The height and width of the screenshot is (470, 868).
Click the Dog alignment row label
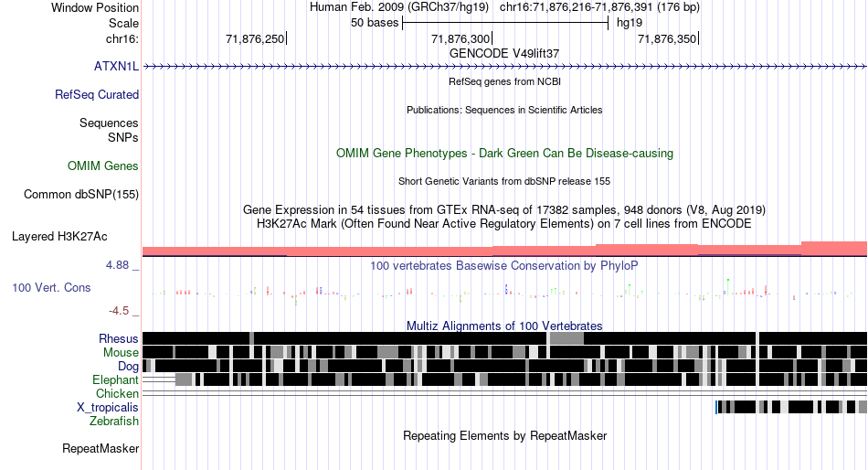(x=129, y=367)
